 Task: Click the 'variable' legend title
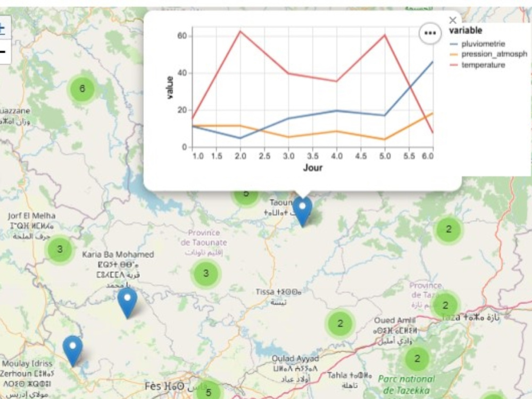click(x=465, y=30)
